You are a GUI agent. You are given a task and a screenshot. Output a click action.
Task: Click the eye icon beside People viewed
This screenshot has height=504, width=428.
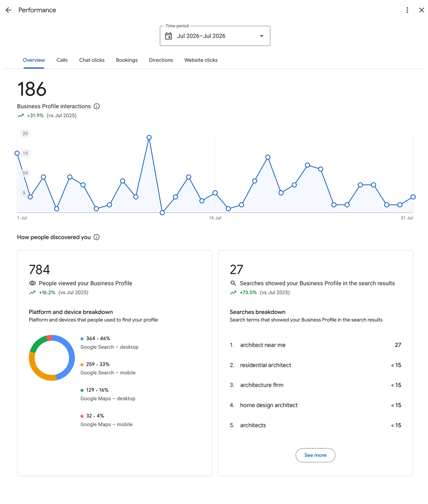32,283
